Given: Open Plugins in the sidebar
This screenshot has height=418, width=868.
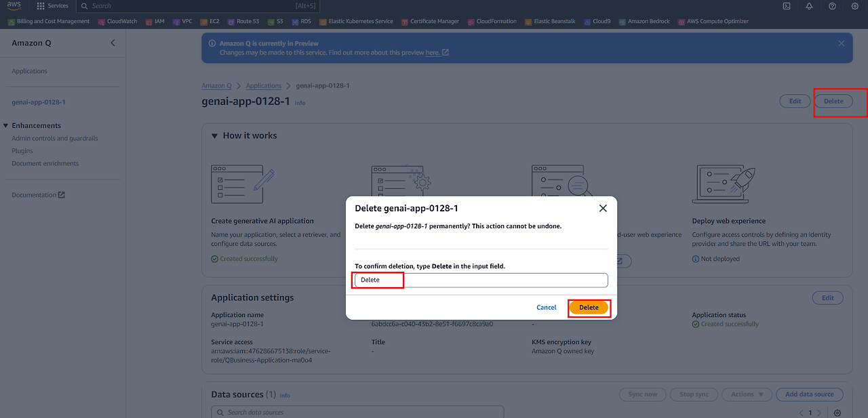Looking at the screenshot, I should [22, 151].
